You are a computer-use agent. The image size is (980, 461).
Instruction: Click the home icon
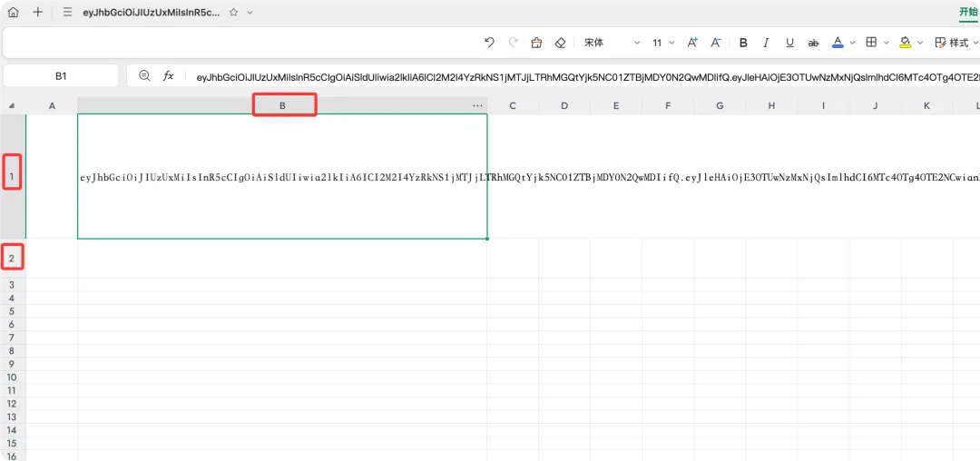point(13,12)
